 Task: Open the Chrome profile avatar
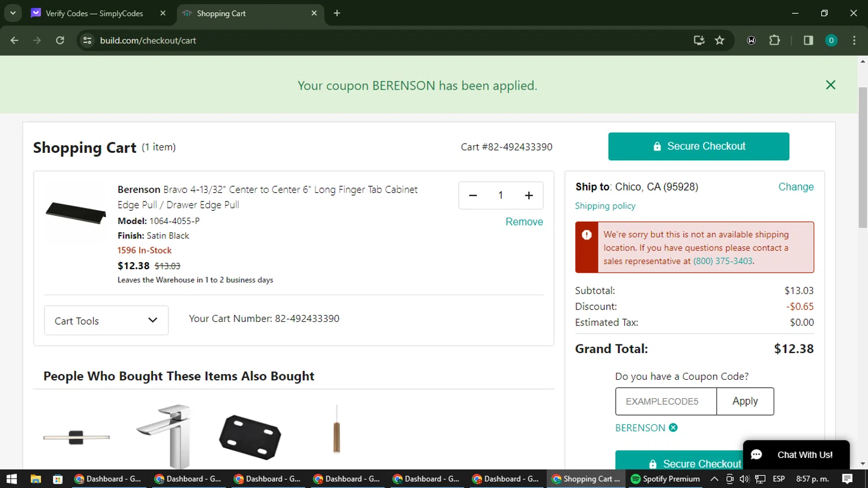point(832,41)
